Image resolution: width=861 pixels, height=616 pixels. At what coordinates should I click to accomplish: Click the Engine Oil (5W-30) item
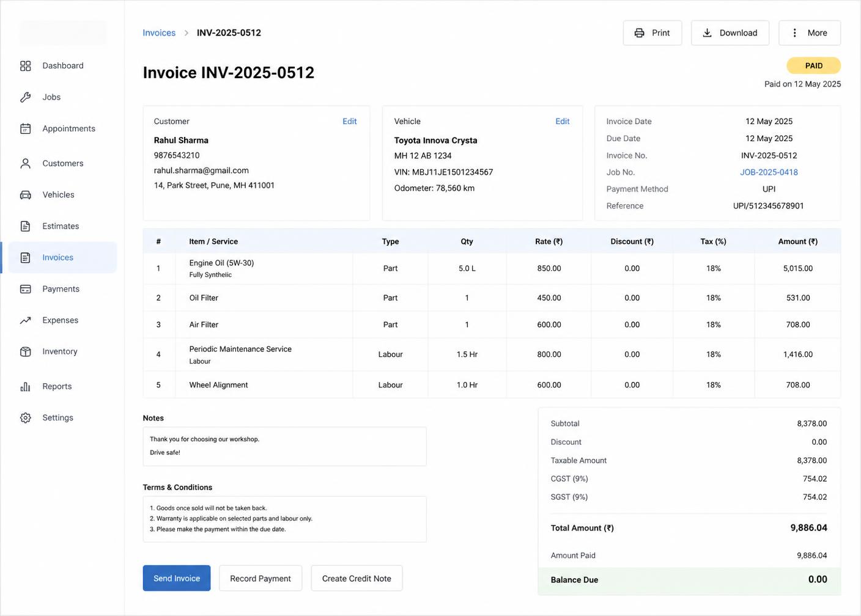click(221, 263)
